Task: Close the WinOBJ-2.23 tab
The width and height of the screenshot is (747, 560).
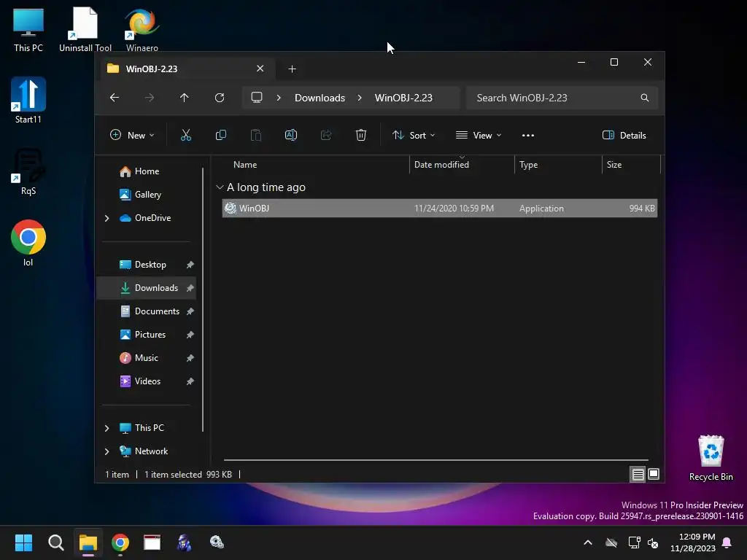Action: click(260, 69)
